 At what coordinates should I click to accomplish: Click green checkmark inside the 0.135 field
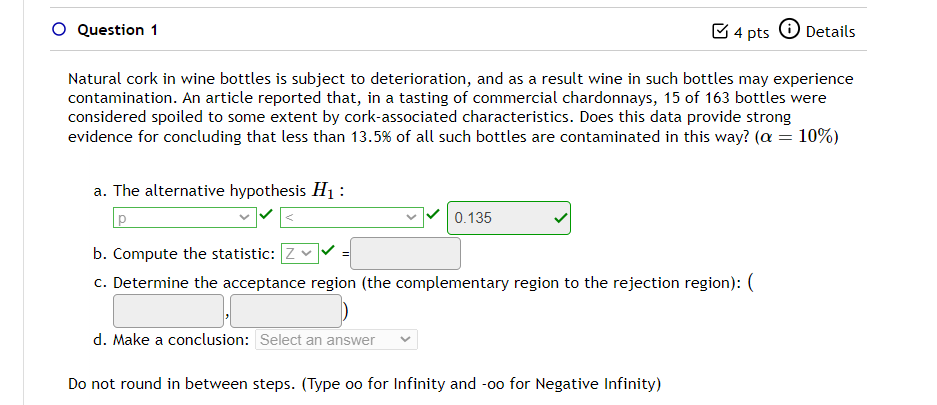coord(561,217)
